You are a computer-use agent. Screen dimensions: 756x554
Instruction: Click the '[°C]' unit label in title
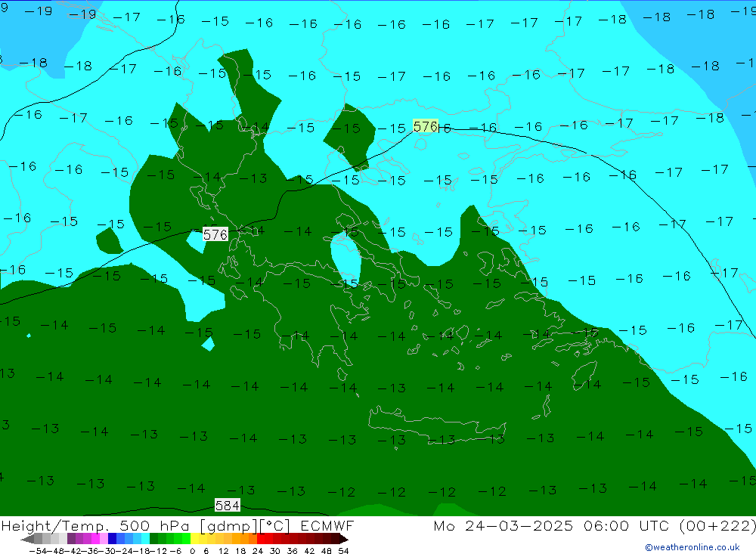[x=275, y=525]
